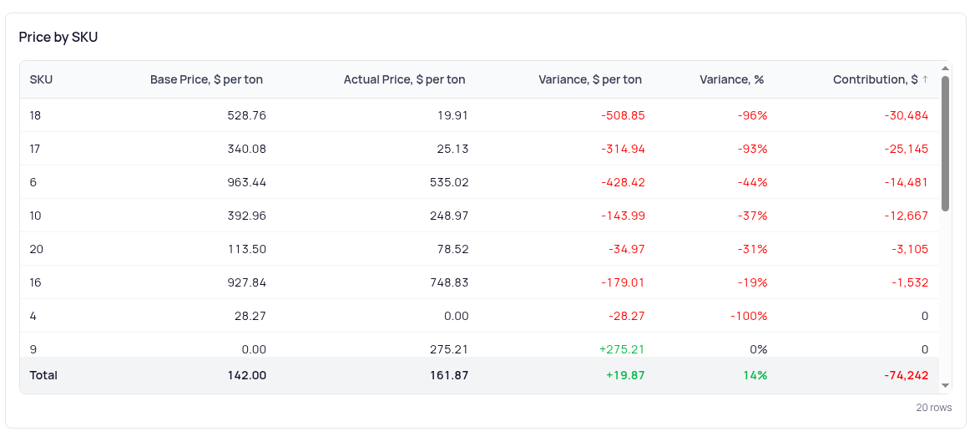Click base price 392.96 of SKU 10

click(x=246, y=216)
